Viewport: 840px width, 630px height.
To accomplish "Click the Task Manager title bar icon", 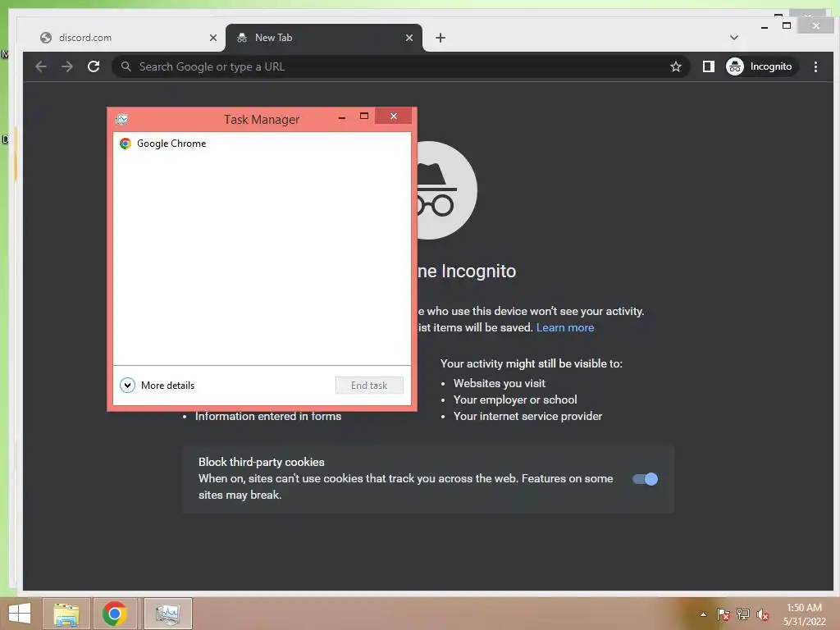I will pos(122,119).
